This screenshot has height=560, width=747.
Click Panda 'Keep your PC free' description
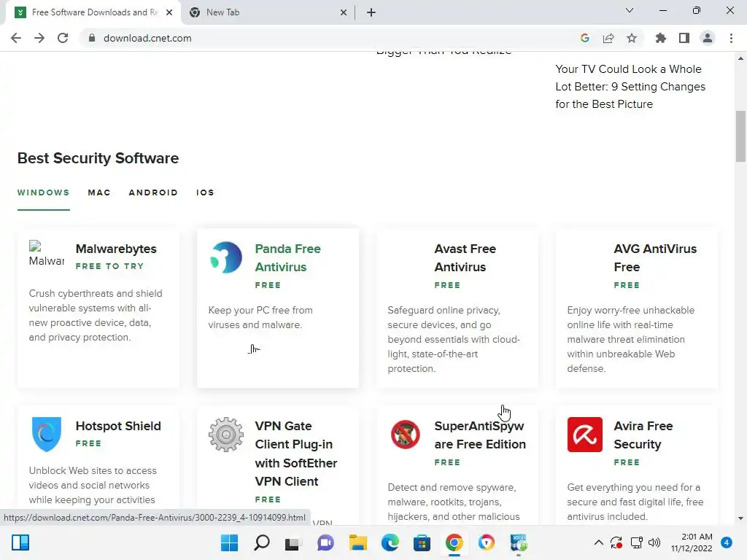click(x=260, y=318)
